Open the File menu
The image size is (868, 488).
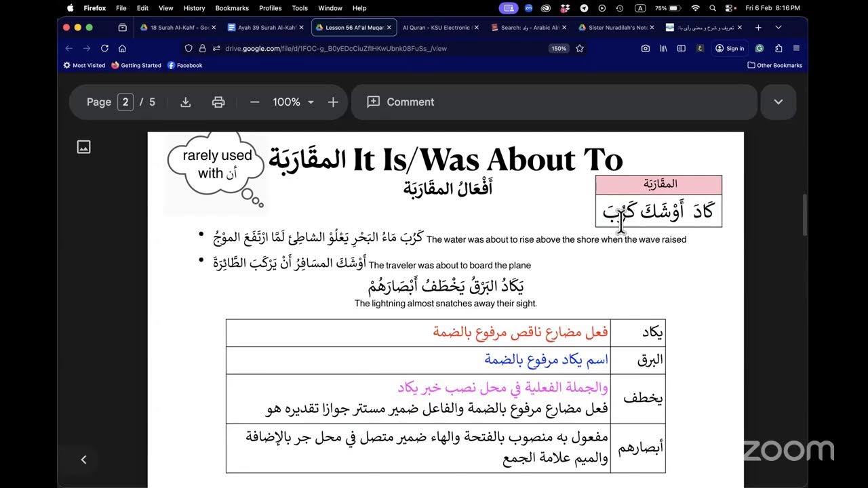(x=121, y=8)
